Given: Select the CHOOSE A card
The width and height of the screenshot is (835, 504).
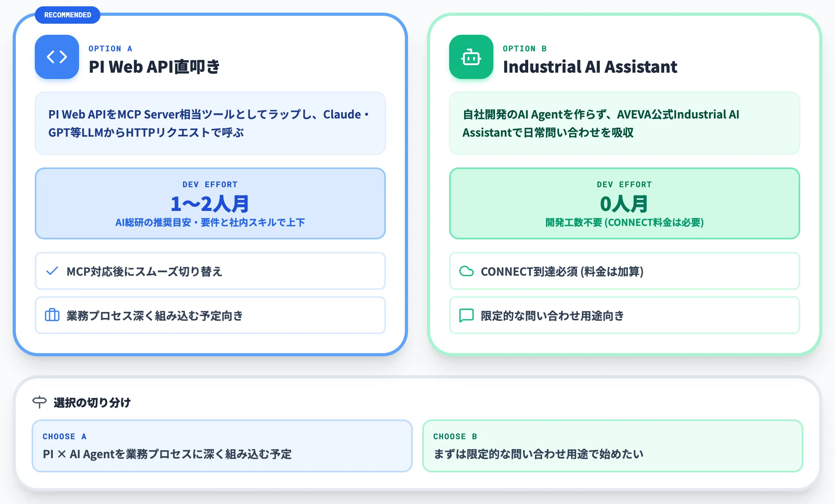Looking at the screenshot, I should coord(222,446).
